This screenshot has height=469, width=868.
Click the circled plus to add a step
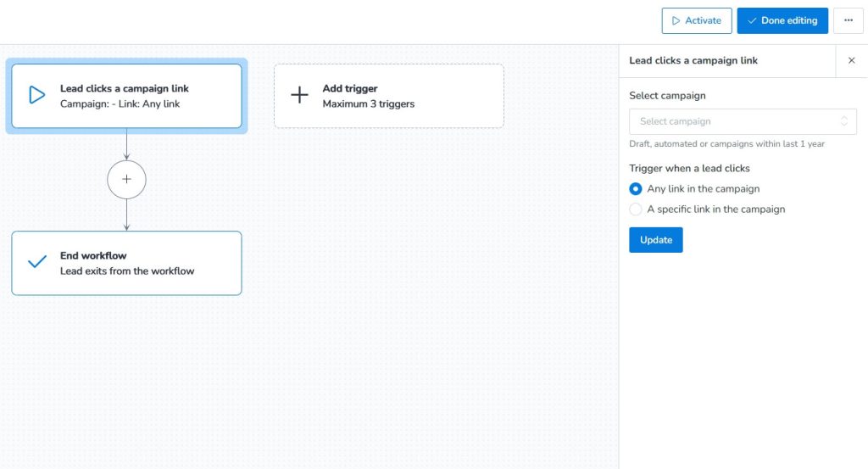126,180
